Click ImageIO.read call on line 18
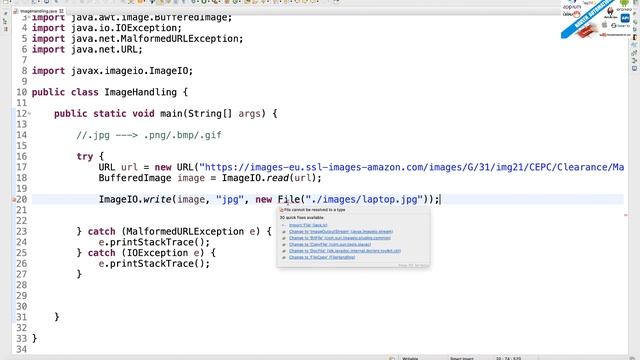 point(271,178)
